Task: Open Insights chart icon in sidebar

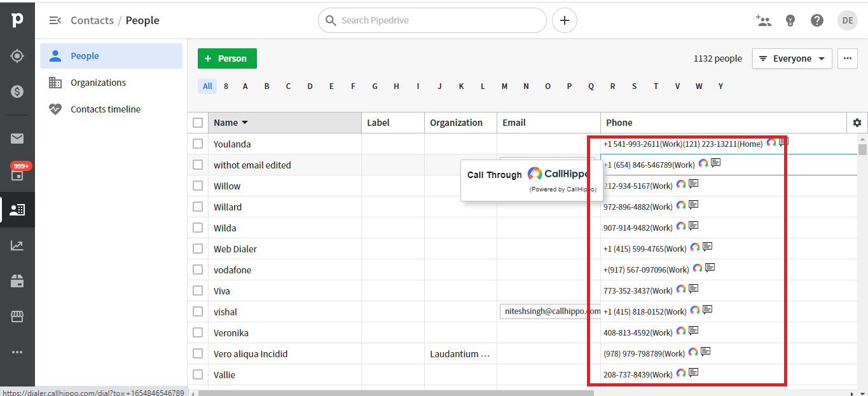Action: 17,245
